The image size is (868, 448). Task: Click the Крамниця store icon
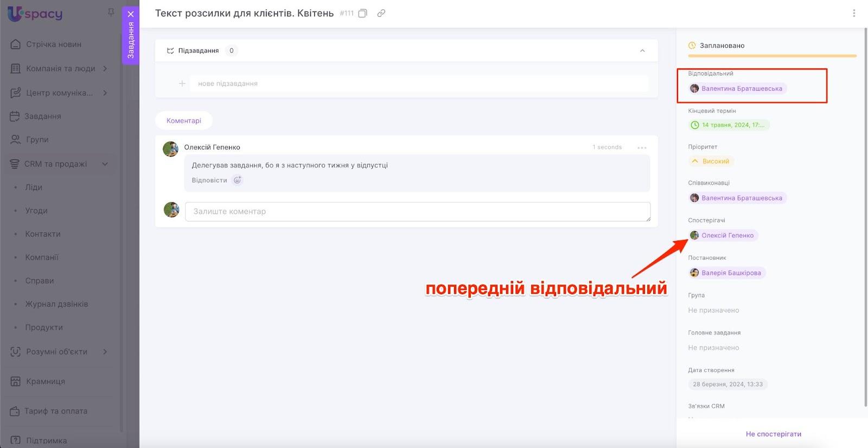point(16,381)
